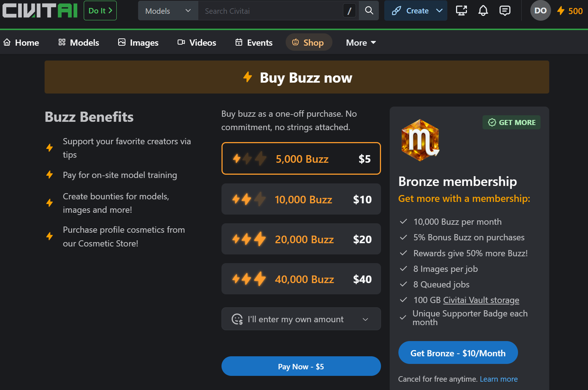Click 'Rewards give 50% more Buzz!' benefit

[x=471, y=253]
